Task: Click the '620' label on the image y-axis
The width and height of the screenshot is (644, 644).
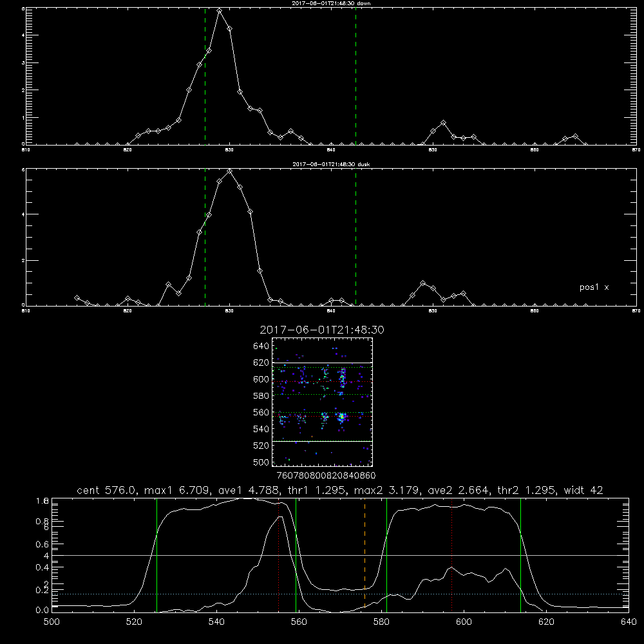Action: point(261,363)
